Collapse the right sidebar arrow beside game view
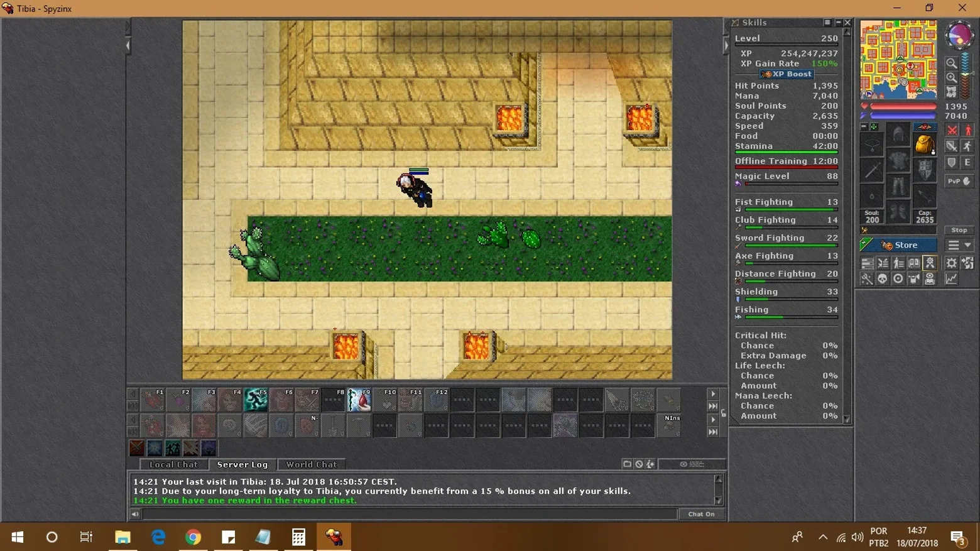 726,46
